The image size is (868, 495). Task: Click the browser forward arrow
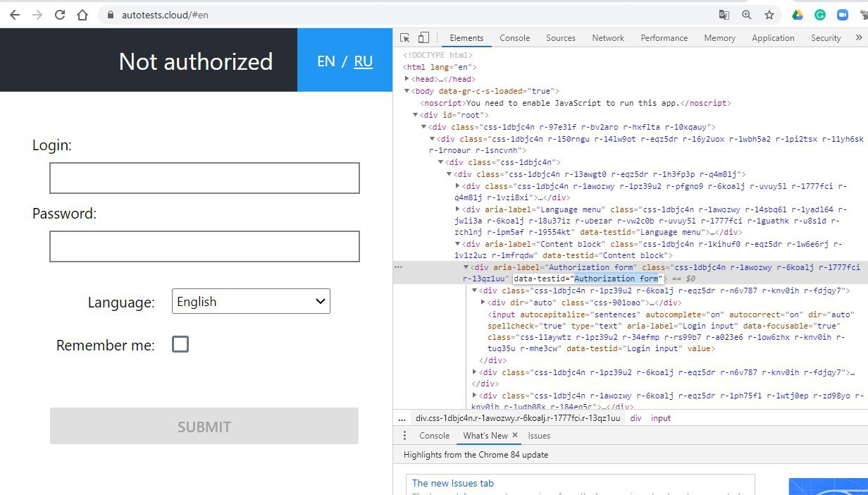click(37, 15)
